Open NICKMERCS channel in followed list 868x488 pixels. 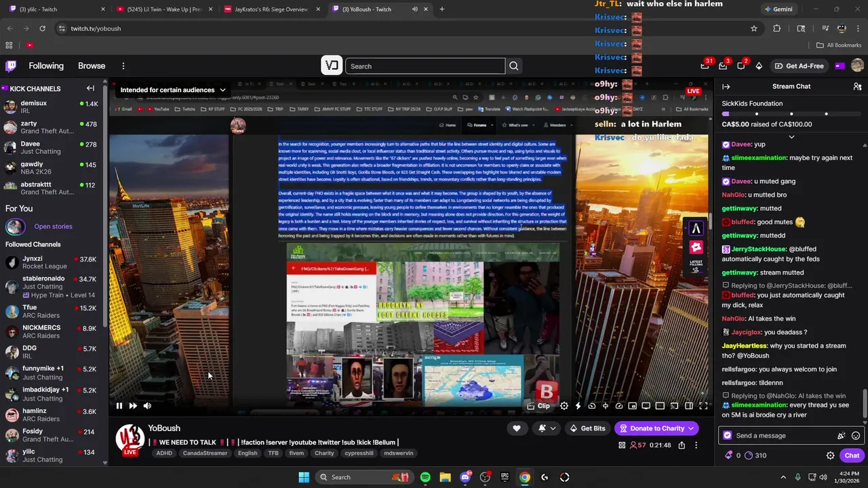tap(51, 331)
